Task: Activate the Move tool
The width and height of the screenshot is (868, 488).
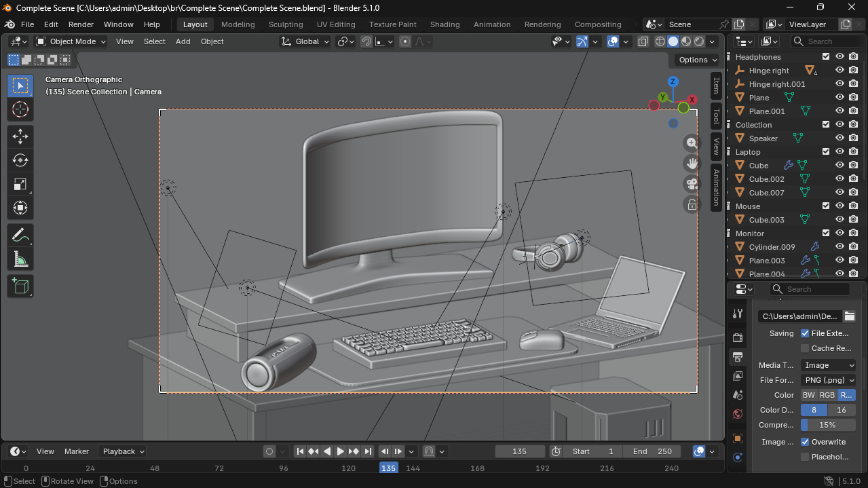Action: pos(20,136)
